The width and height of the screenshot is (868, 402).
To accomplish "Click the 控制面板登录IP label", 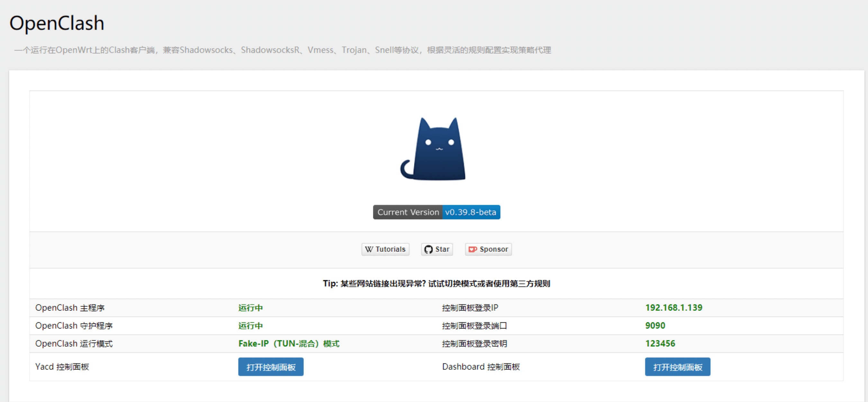I will tap(470, 308).
